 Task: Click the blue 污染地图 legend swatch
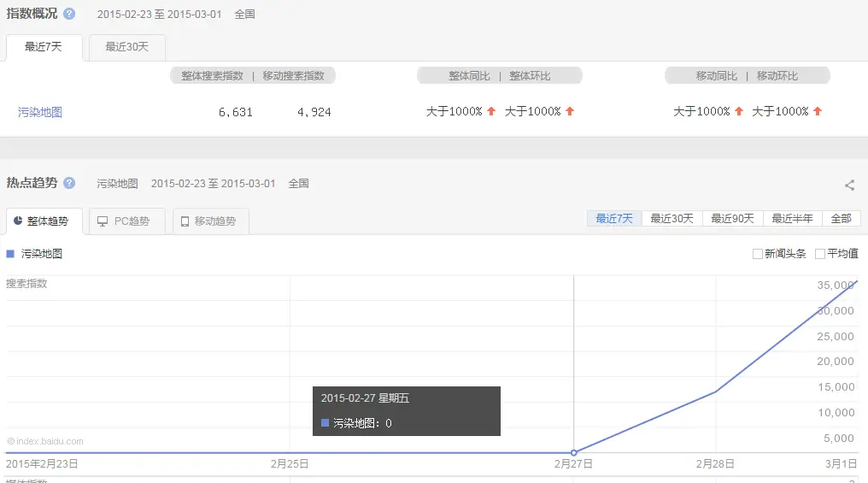pyautogui.click(x=10, y=254)
